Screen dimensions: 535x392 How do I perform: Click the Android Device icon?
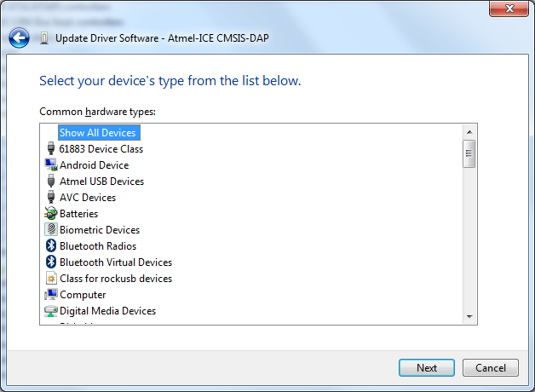(50, 165)
